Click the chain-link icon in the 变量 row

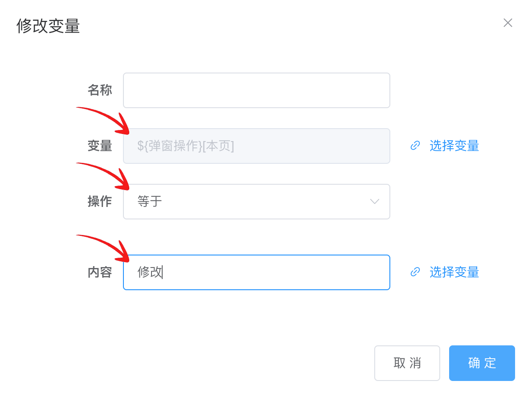click(415, 146)
